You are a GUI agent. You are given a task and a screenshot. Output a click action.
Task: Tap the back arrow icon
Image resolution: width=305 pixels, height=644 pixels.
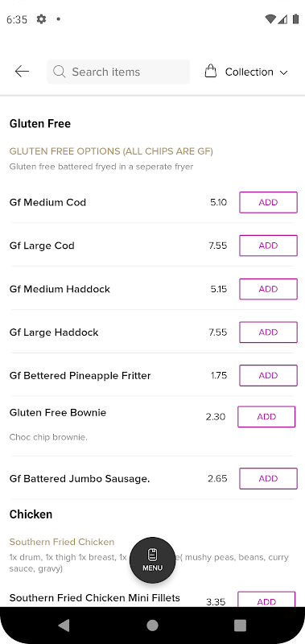22,72
